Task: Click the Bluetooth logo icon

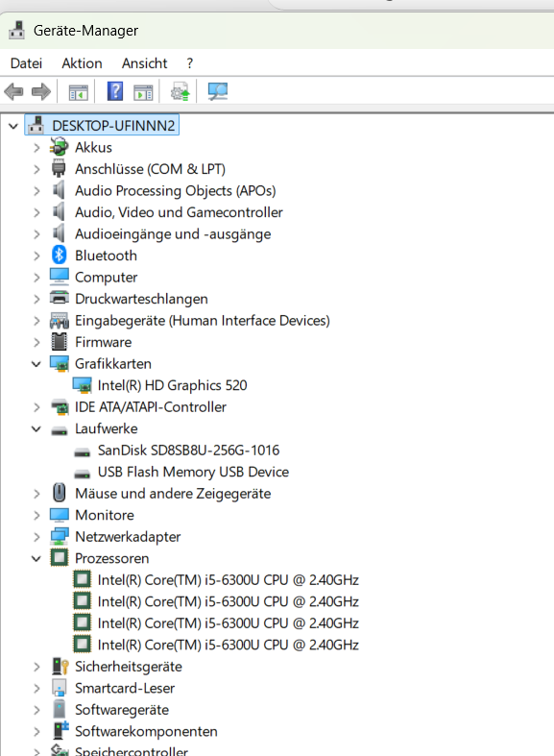Action: 59,256
